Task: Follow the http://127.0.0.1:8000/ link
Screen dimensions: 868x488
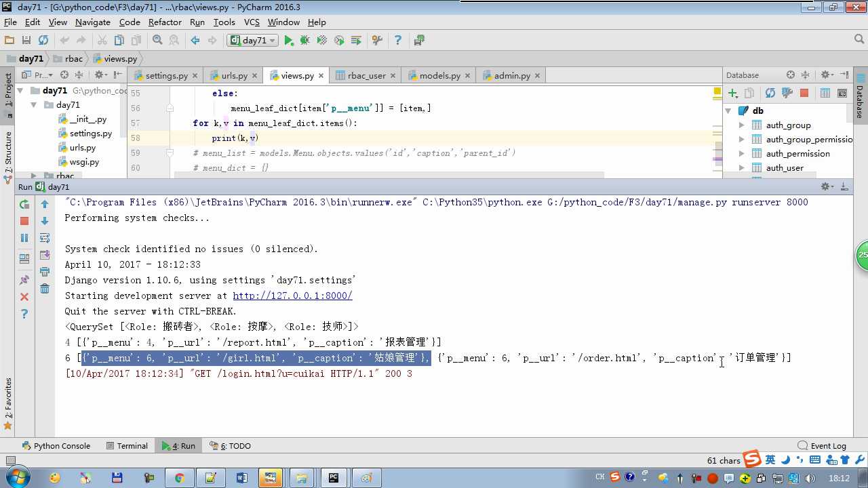Action: coord(292,296)
